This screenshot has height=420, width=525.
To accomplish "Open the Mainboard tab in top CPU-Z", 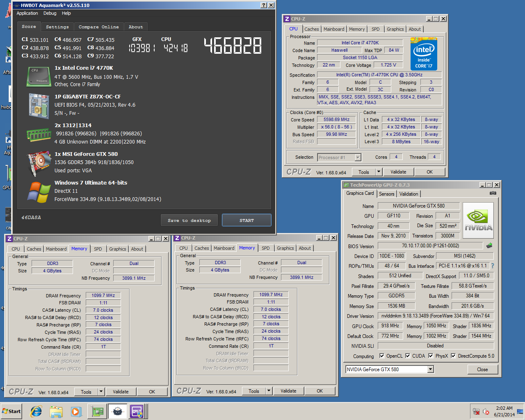I will 334,29.
